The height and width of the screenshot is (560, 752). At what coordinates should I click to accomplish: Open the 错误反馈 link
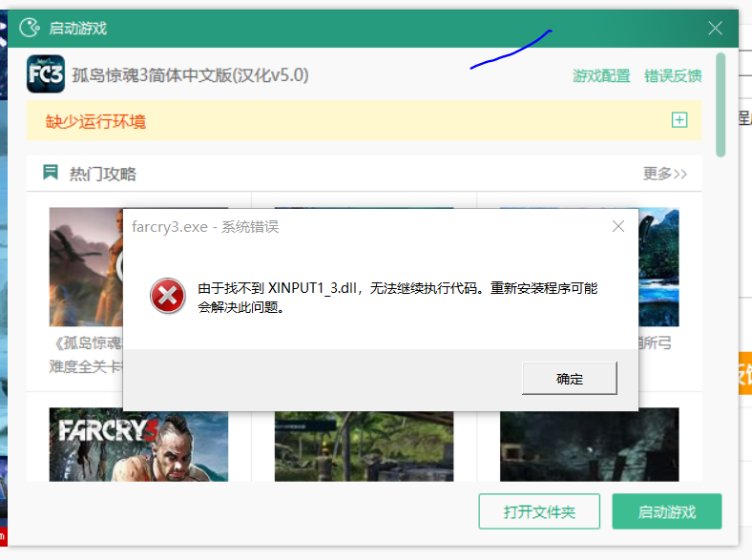(673, 75)
